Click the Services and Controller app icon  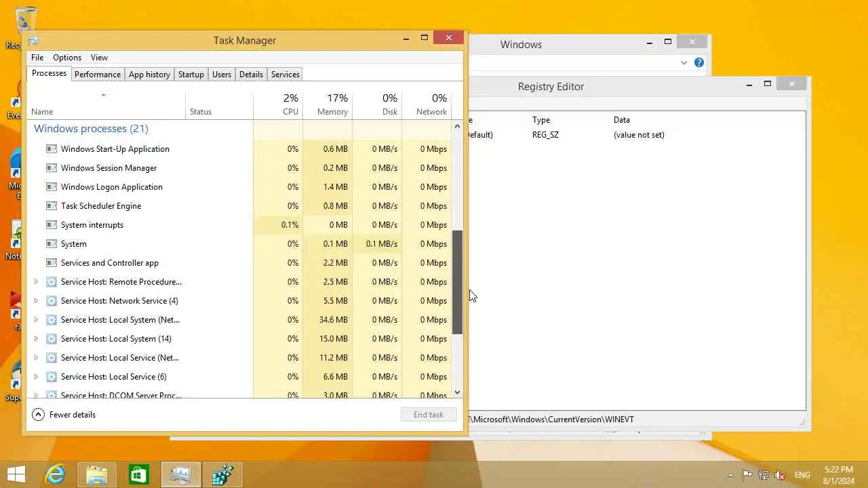point(52,262)
